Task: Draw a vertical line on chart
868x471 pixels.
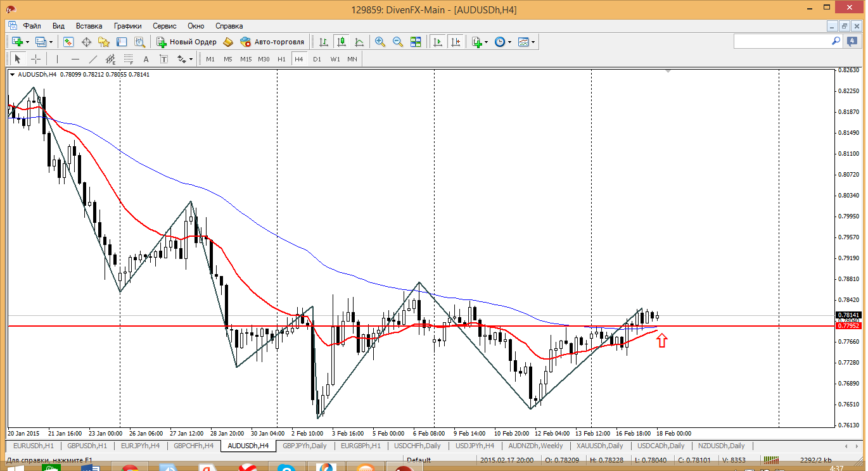Action: (57, 59)
